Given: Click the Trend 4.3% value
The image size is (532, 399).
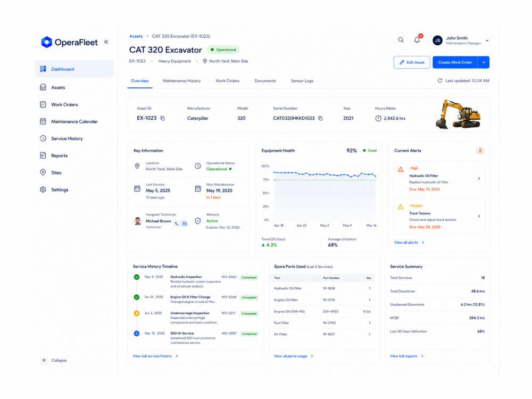Looking at the screenshot, I should click(x=269, y=245).
